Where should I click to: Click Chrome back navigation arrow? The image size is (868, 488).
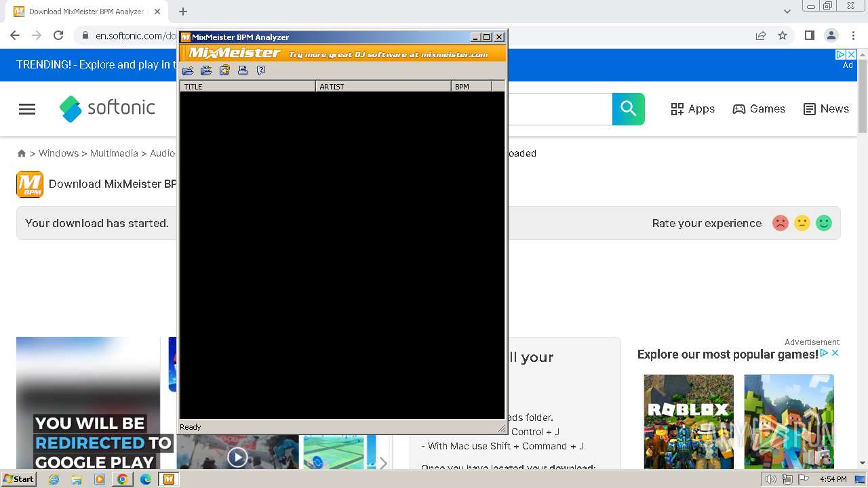[15, 35]
